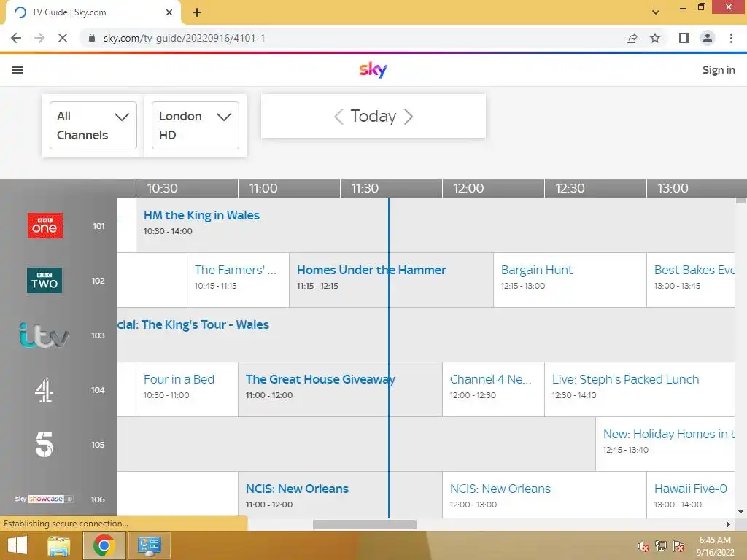Viewport: 747px width, 560px height.
Task: Open the browser side panel icon
Action: [684, 38]
